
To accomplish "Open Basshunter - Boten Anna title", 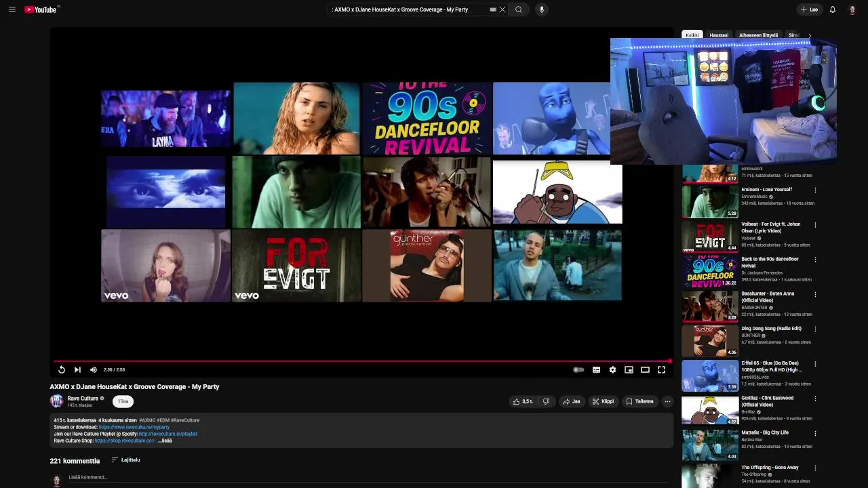I will tap(768, 297).
